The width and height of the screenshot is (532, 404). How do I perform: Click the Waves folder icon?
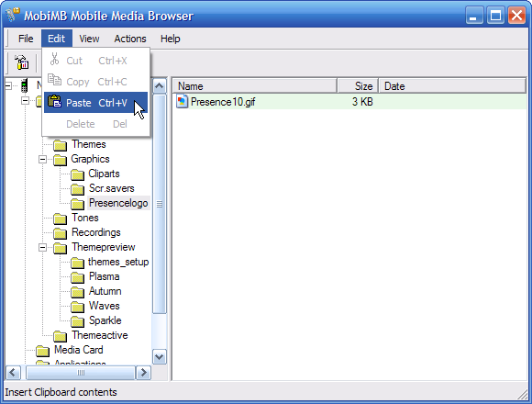(x=77, y=307)
